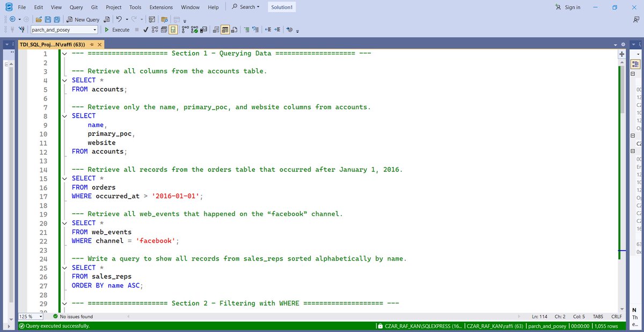The height and width of the screenshot is (332, 644).
Task: Click the checkbox-style properties icon in top toolbar
Action: coord(152,19)
